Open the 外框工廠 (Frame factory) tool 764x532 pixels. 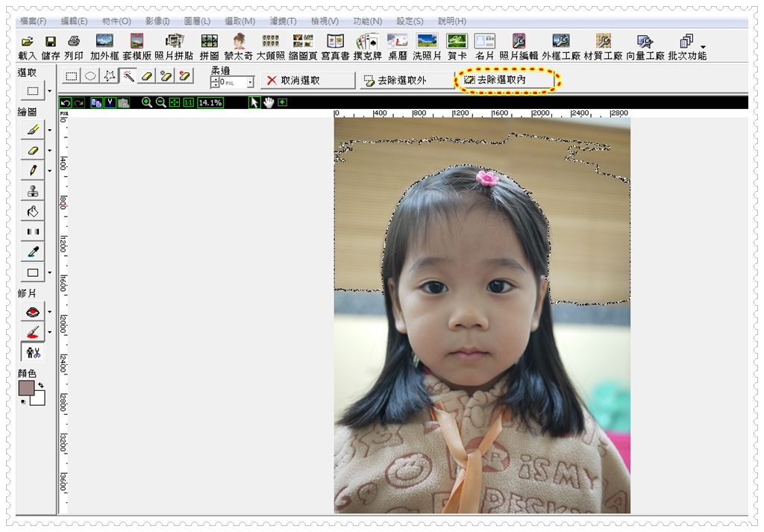(x=561, y=47)
